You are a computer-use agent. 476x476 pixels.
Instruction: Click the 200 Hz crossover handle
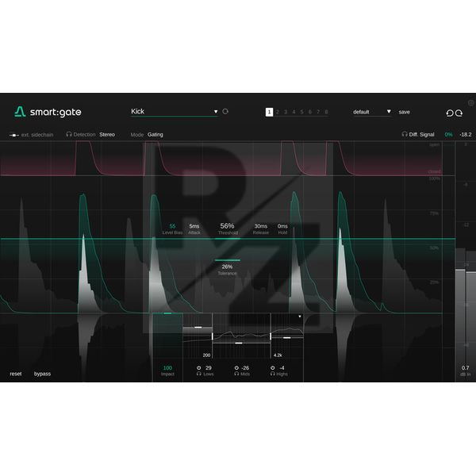point(212,336)
